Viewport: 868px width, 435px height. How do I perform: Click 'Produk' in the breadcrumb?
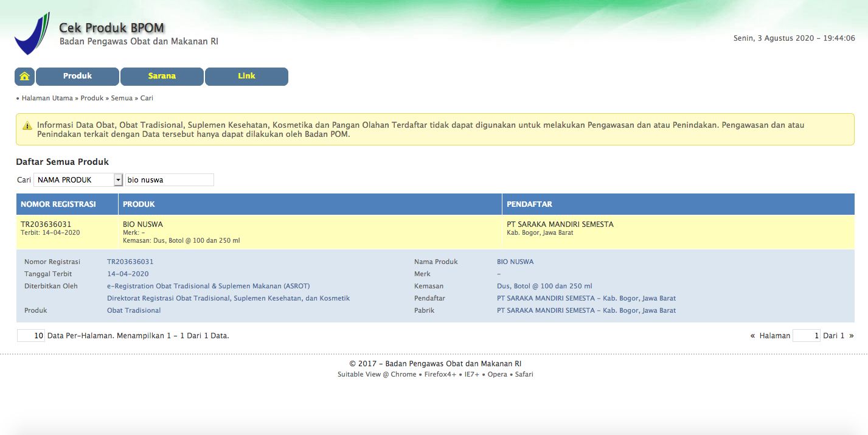coord(92,98)
